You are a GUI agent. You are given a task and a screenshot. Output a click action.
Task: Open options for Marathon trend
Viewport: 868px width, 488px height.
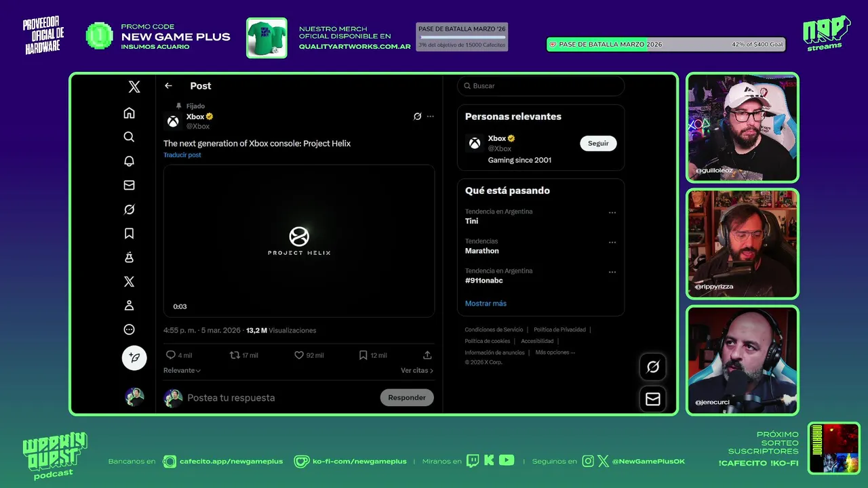pyautogui.click(x=612, y=243)
